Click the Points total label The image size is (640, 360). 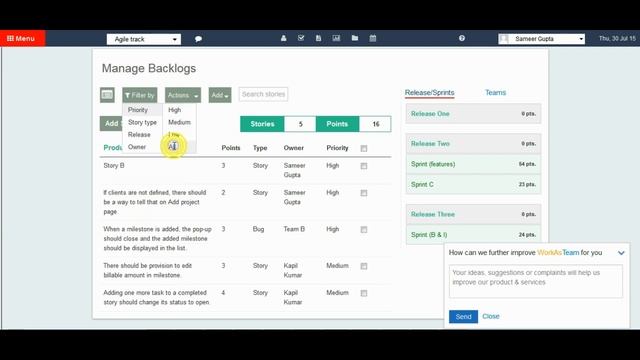(x=337, y=124)
